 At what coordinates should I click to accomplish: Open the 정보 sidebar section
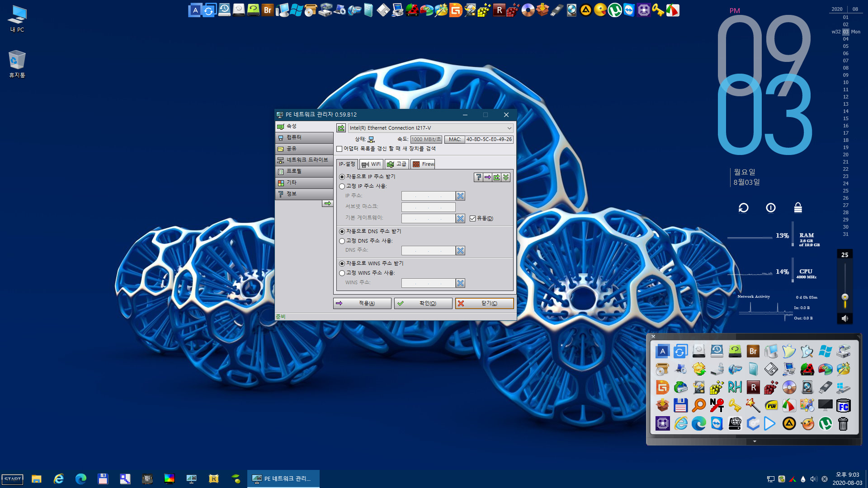click(x=304, y=194)
